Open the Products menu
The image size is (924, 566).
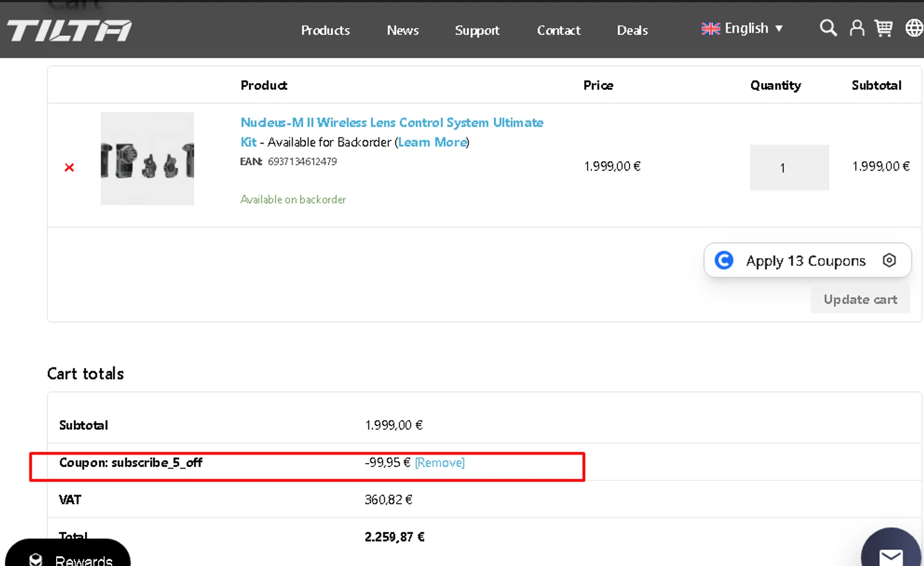pos(325,30)
